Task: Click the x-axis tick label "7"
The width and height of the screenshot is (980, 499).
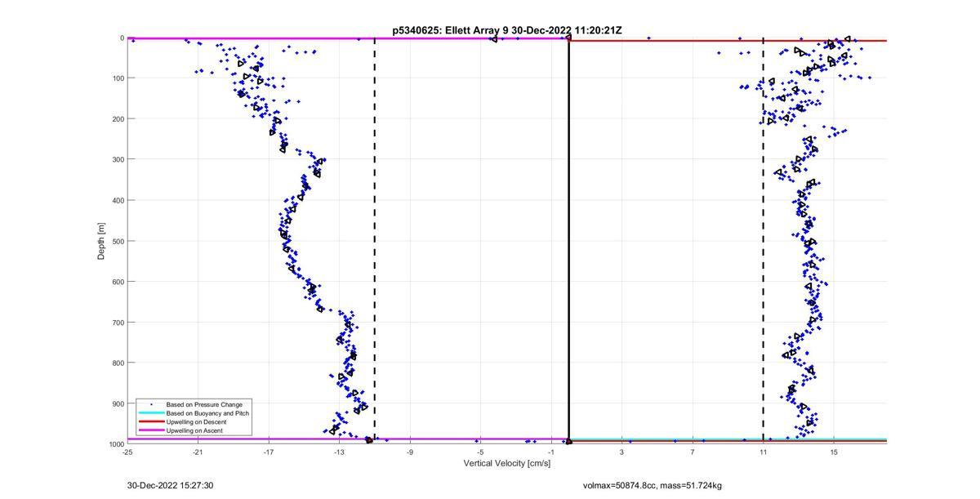Action: pyautogui.click(x=693, y=452)
